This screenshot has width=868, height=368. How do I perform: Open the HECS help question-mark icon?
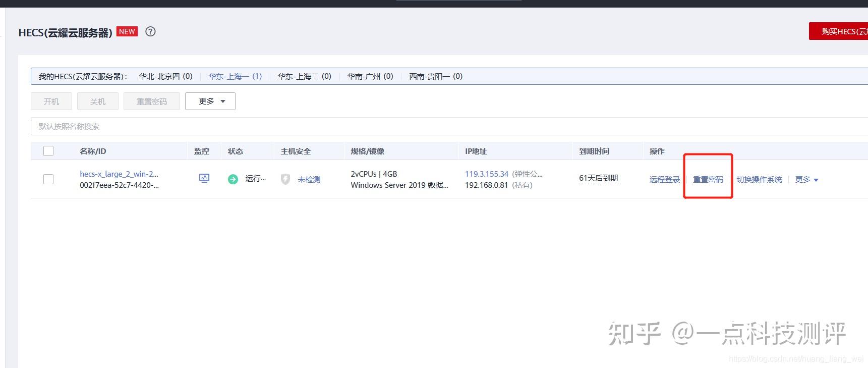pyautogui.click(x=150, y=31)
